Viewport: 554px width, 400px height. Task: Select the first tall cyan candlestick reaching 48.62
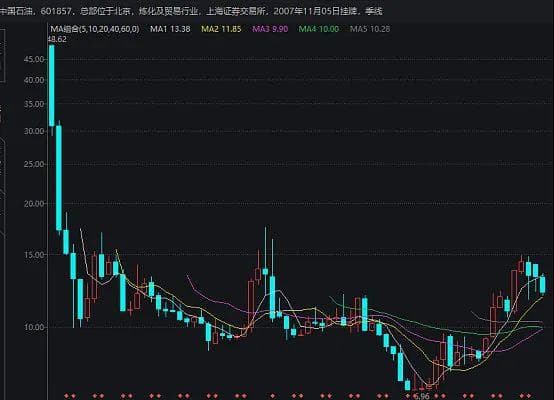[x=52, y=86]
